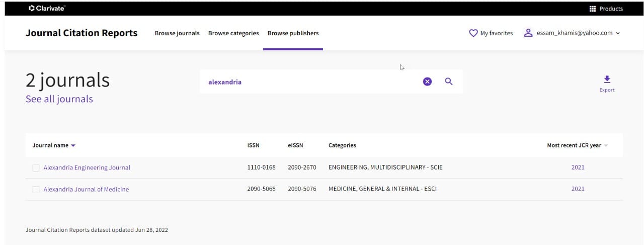Click the essam_khamis@yahoo.com account email
Screen dimensions: 644x245
tap(575, 33)
